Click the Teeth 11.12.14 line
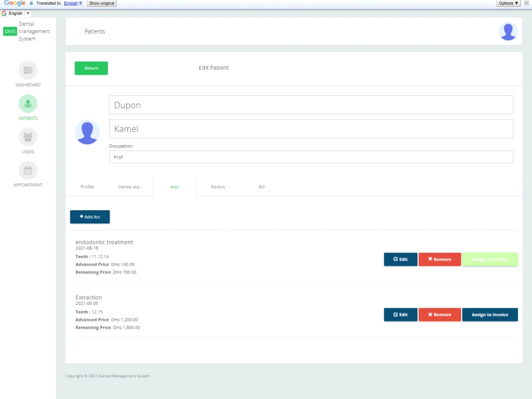This screenshot has width=532, height=399. (x=92, y=257)
